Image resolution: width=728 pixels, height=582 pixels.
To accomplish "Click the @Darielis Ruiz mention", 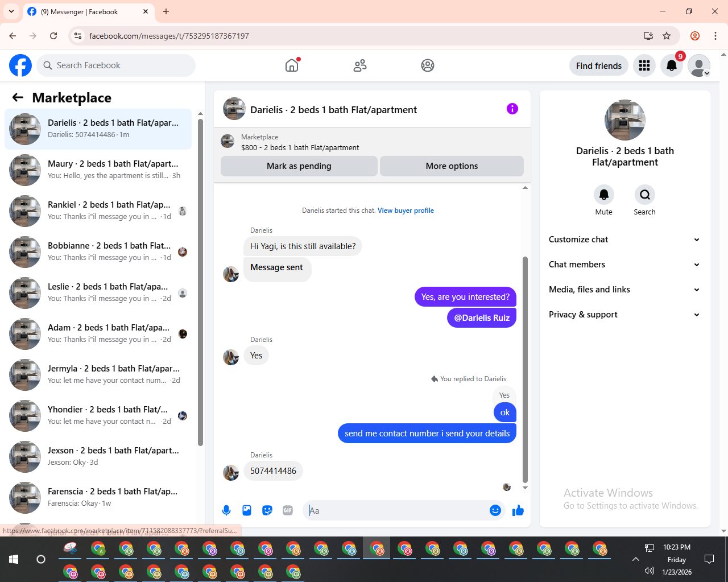I will [482, 318].
